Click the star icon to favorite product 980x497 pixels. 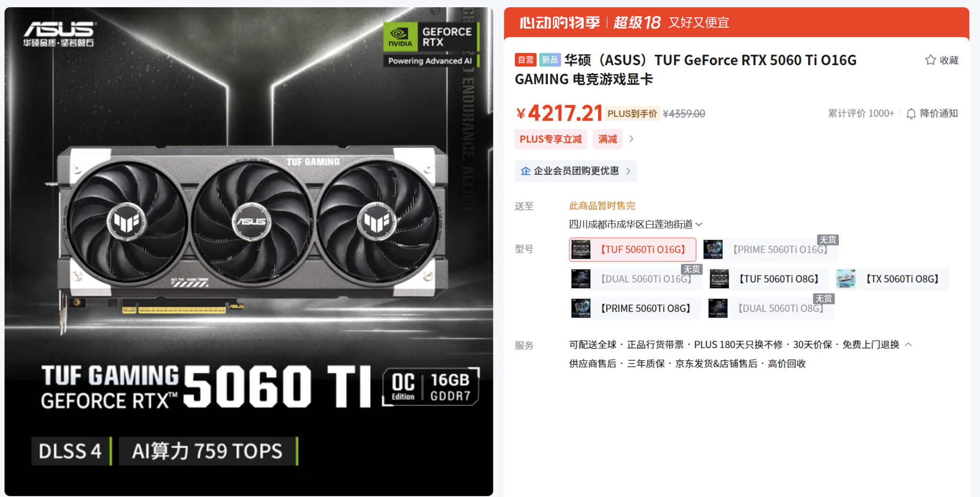(930, 60)
